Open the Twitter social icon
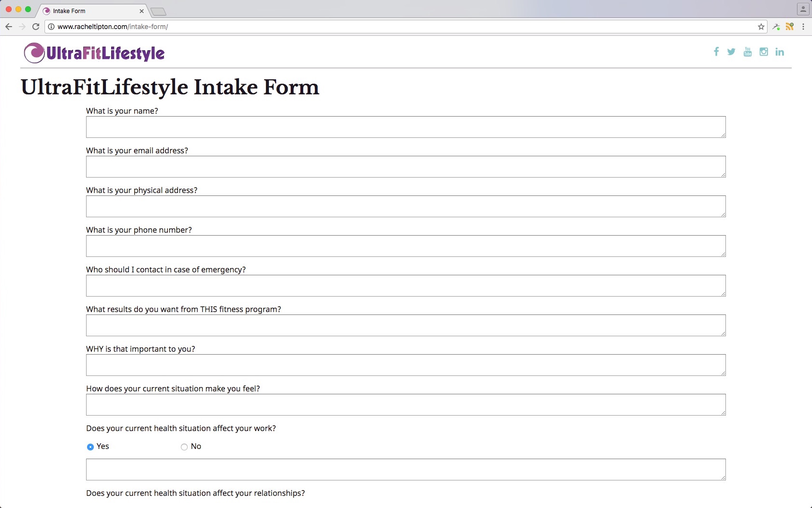 (x=731, y=52)
